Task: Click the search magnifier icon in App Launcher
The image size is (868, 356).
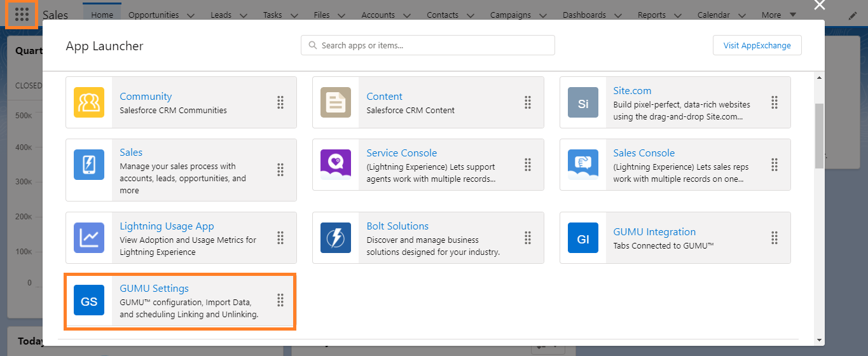Action: [312, 45]
